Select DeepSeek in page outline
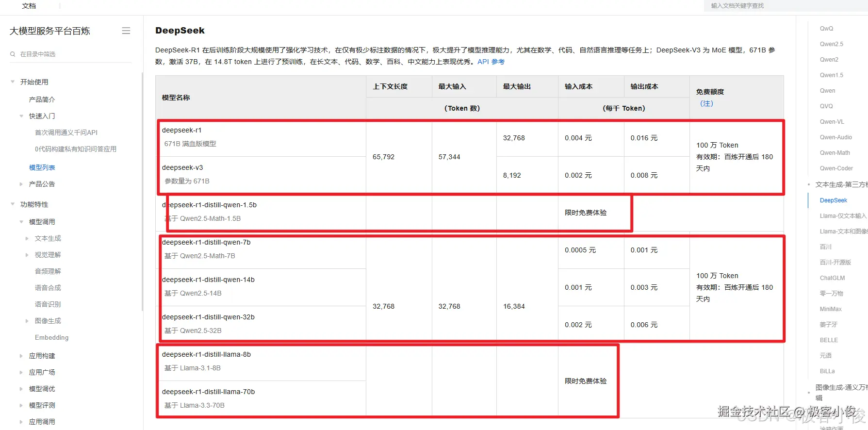 point(834,200)
